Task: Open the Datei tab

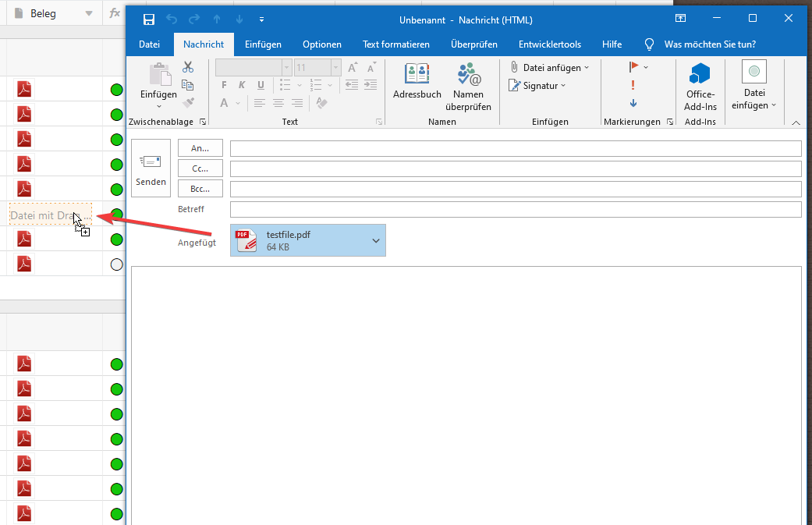Action: coord(149,44)
